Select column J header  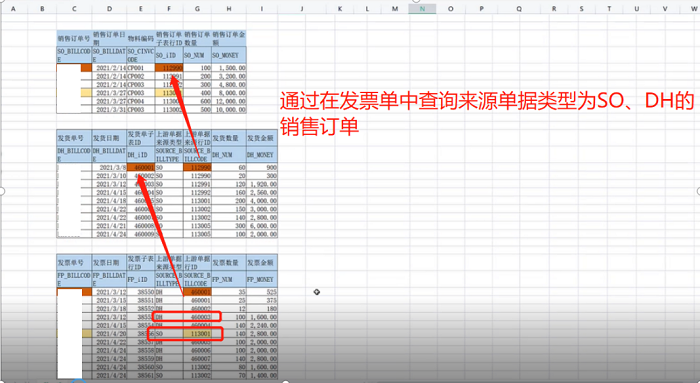[302, 8]
